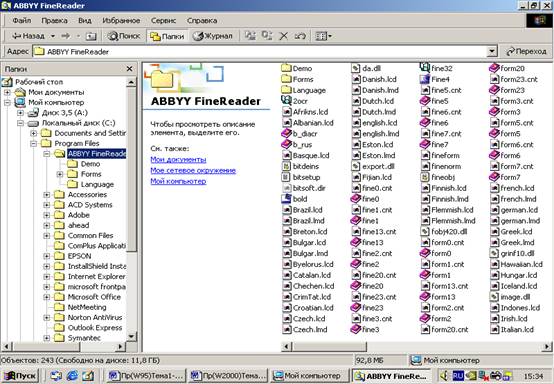The width and height of the screenshot is (554, 384).
Task: Select the bold font file icon
Action: point(286,199)
